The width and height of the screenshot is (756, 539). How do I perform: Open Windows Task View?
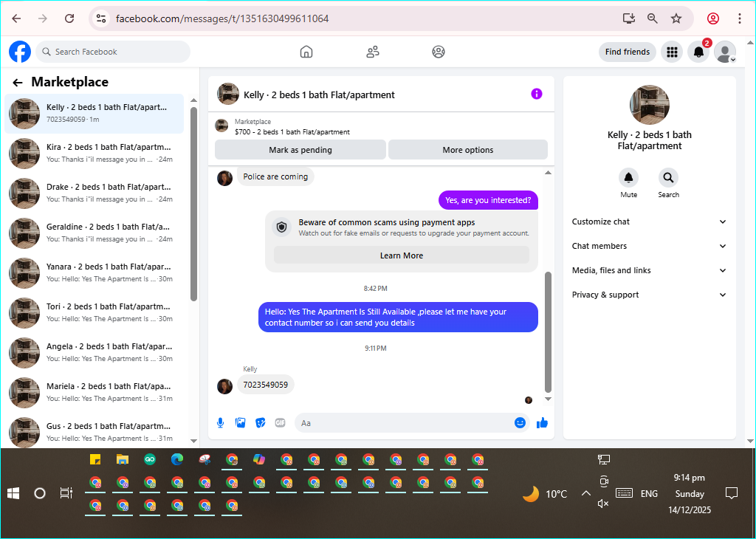66,493
